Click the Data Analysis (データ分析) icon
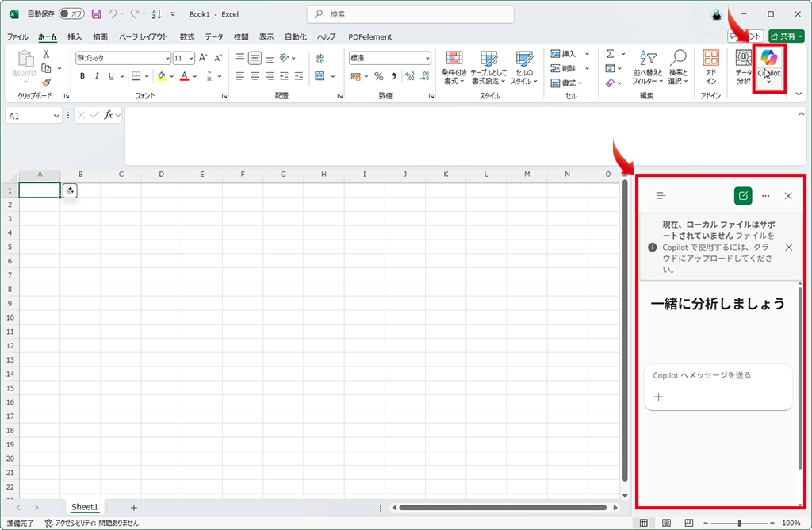812x530 pixels. tap(743, 65)
